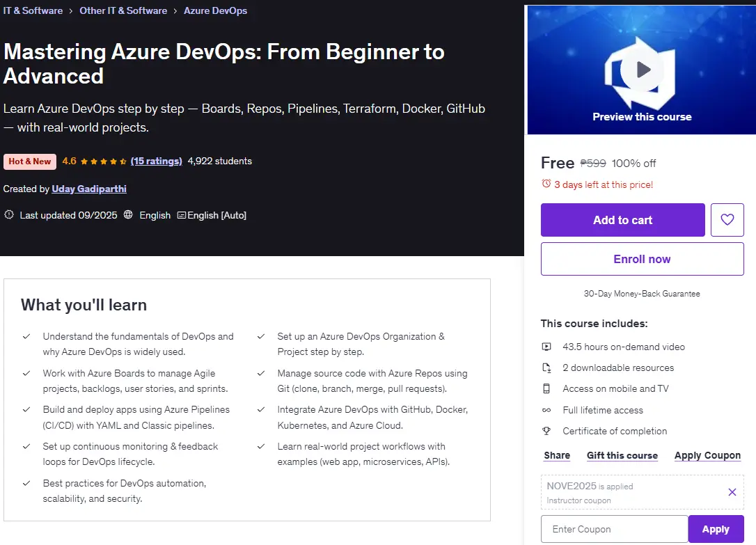Focus the Enter Coupon field

coord(614,529)
